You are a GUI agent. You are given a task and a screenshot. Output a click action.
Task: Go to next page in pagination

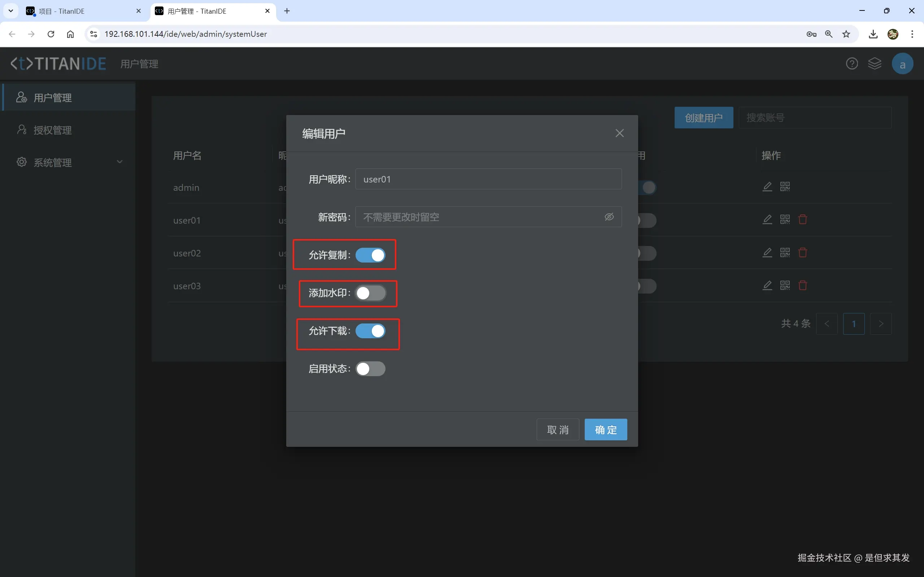click(x=880, y=323)
